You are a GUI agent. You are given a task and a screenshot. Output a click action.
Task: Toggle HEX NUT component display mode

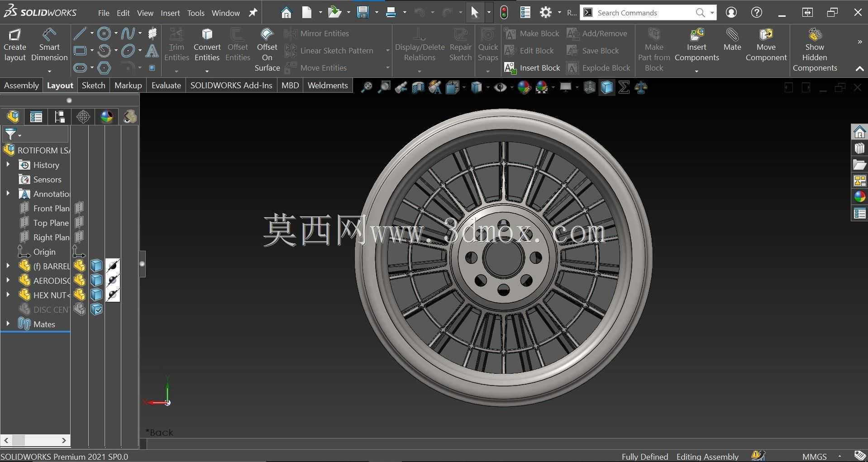(x=96, y=295)
